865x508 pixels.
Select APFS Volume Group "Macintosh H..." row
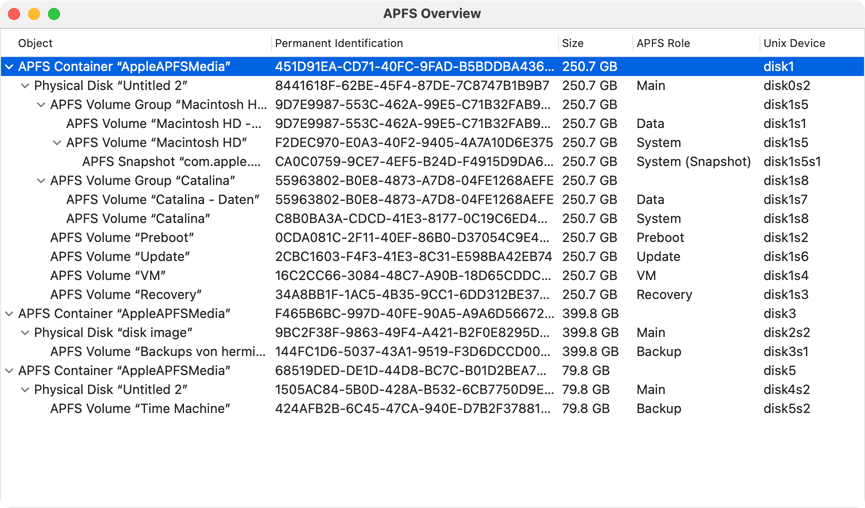click(432, 105)
